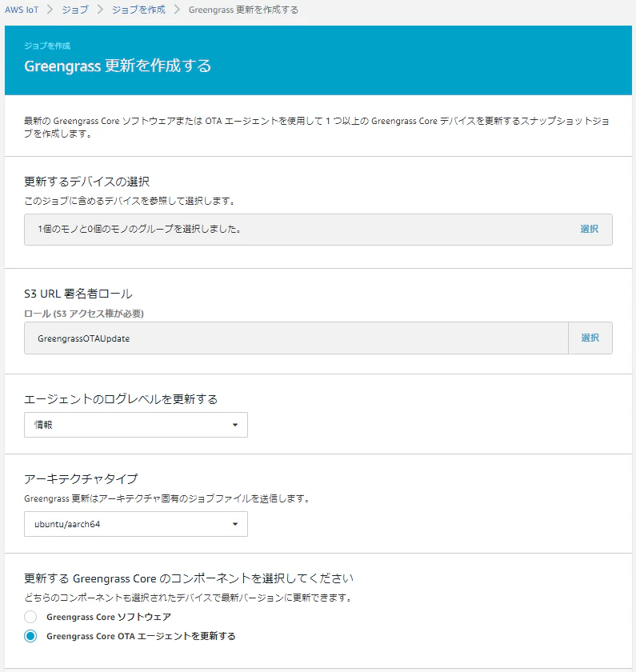Click 選択 button for S3 URL signer role
Image resolution: width=636 pixels, height=672 pixels.
click(x=590, y=338)
